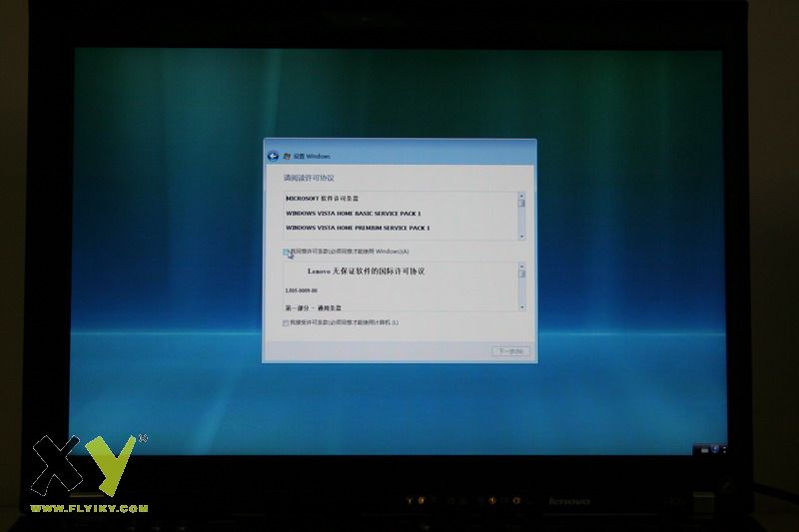Click the blue back arrow in the Windows setup dialog
The image size is (799, 532).
coord(273,156)
